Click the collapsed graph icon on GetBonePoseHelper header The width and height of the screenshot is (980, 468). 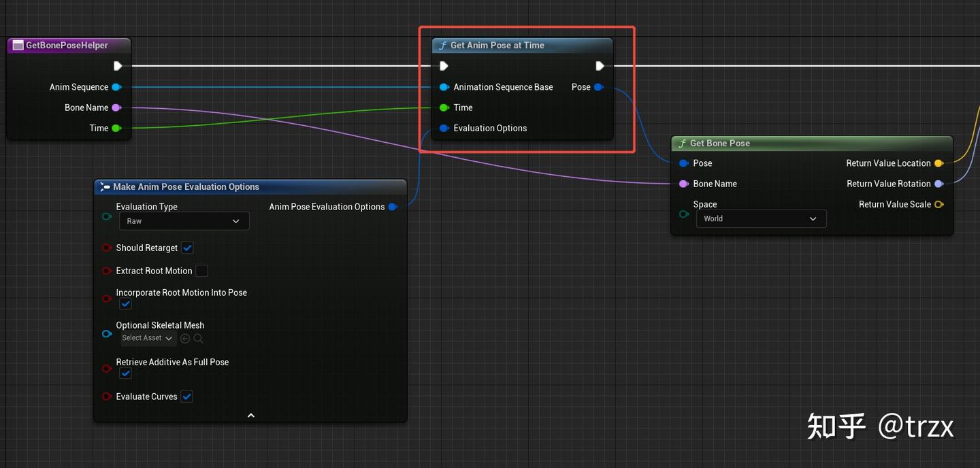17,45
